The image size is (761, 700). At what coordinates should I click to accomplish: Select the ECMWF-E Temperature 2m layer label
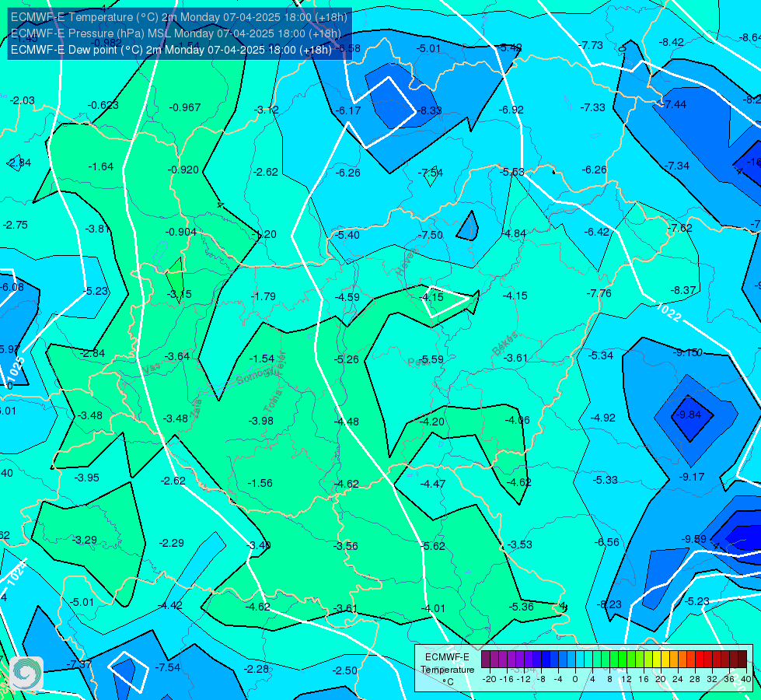coord(179,17)
